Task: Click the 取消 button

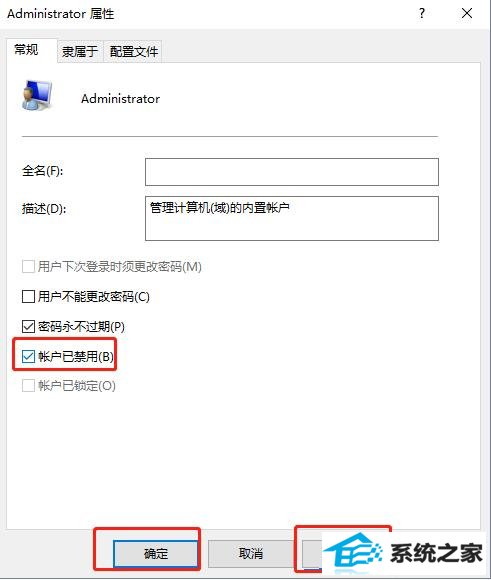Action: pyautogui.click(x=250, y=554)
